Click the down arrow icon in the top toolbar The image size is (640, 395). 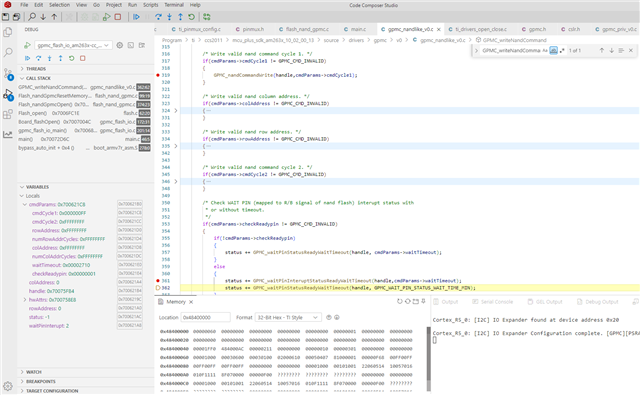click(43, 17)
